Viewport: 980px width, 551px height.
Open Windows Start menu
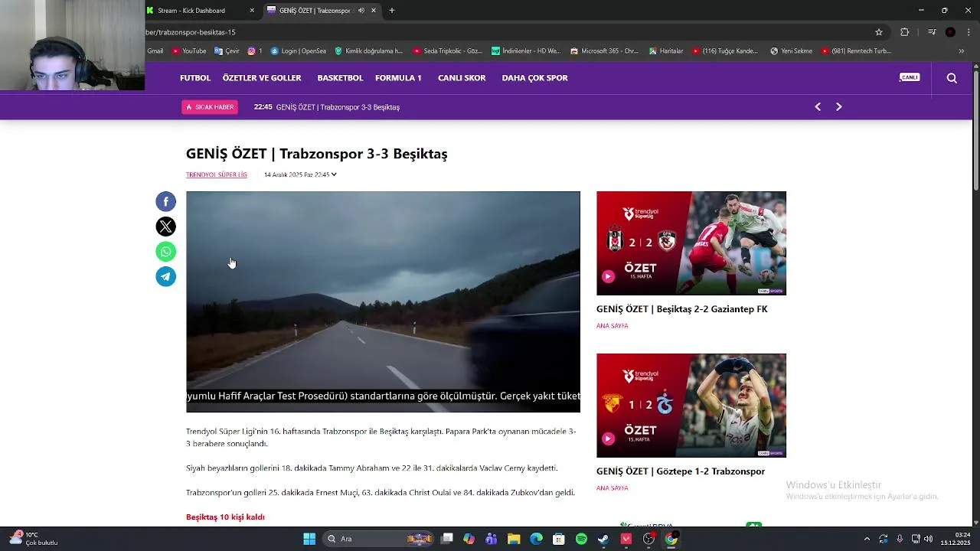(309, 539)
